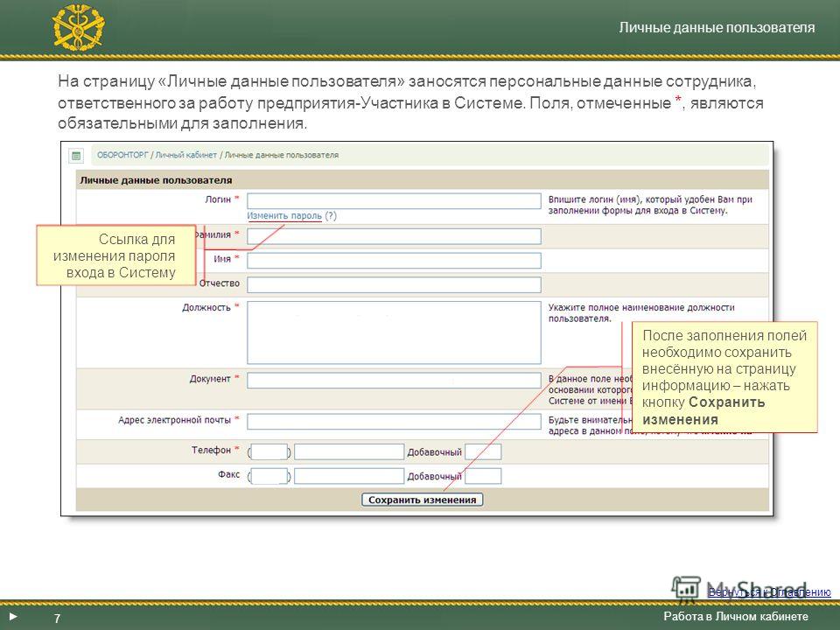This screenshot has height=630, width=840.
Task: Click the slide number 7 in the footer
Action: coord(58,619)
